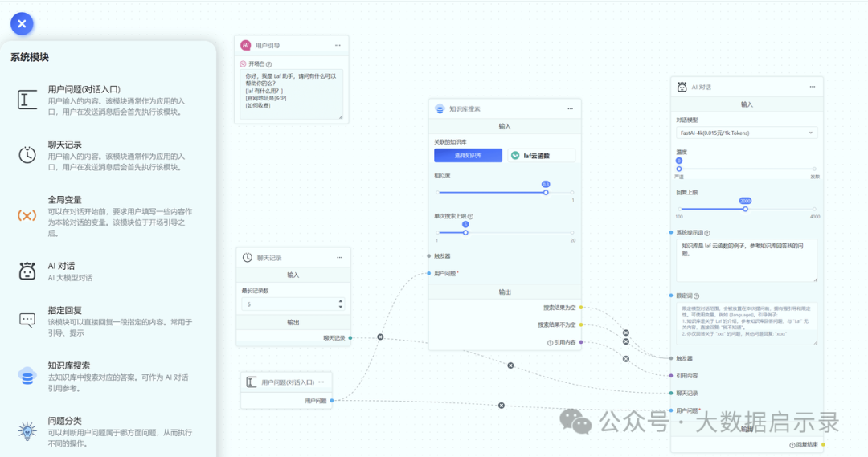Click 引用内容 input handle on AI 对话
This screenshot has height=457, width=868.
[671, 376]
